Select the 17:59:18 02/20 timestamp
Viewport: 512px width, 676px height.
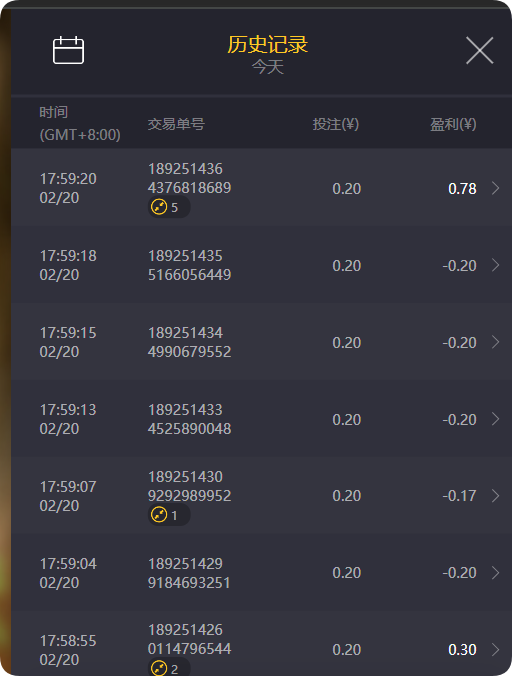[68, 265]
